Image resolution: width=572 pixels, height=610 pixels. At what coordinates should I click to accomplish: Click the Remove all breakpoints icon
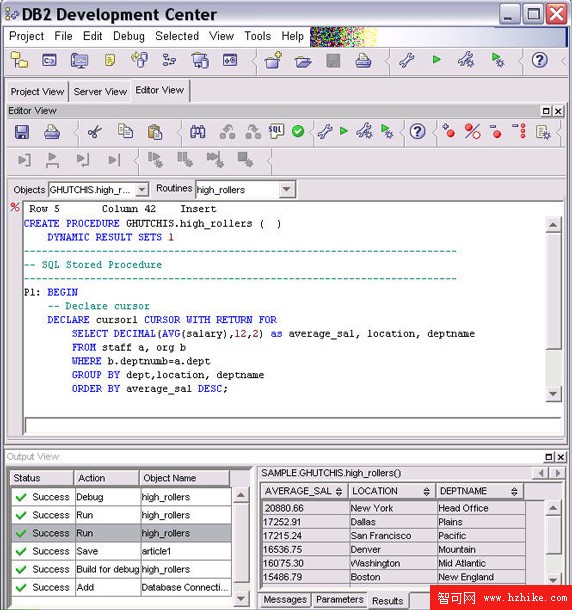click(x=519, y=131)
